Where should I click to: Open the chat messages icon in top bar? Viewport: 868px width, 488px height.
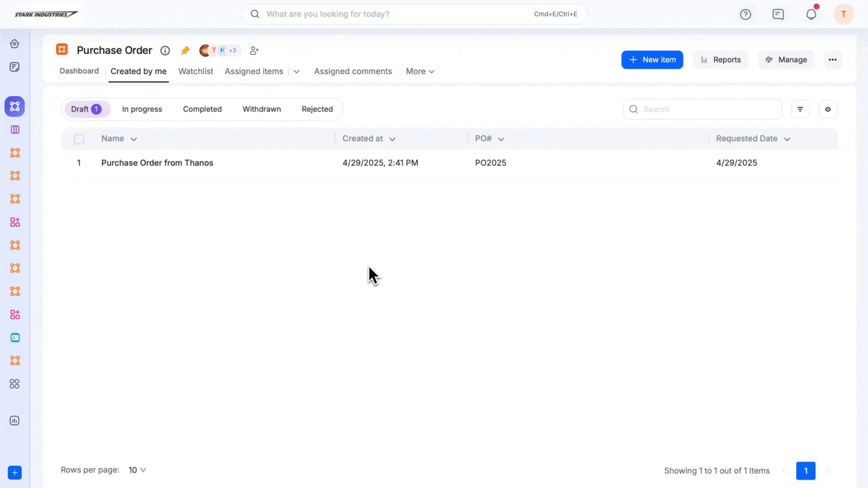[778, 14]
